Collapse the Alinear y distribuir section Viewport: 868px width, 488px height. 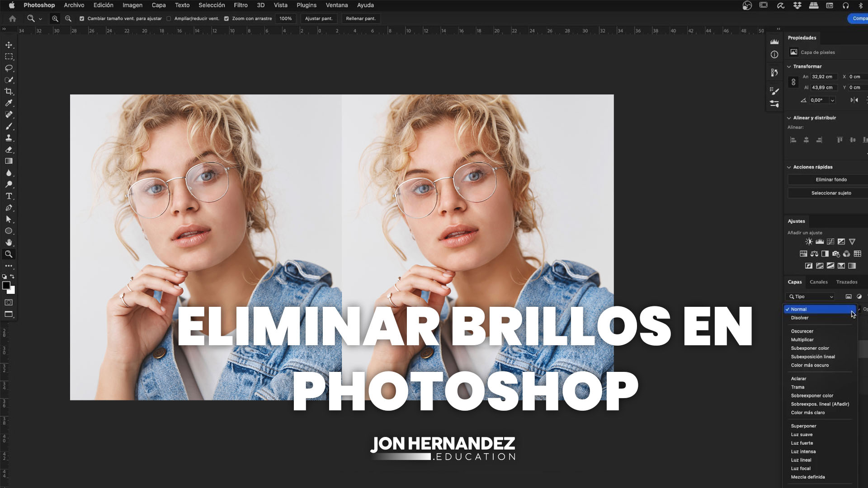point(789,118)
